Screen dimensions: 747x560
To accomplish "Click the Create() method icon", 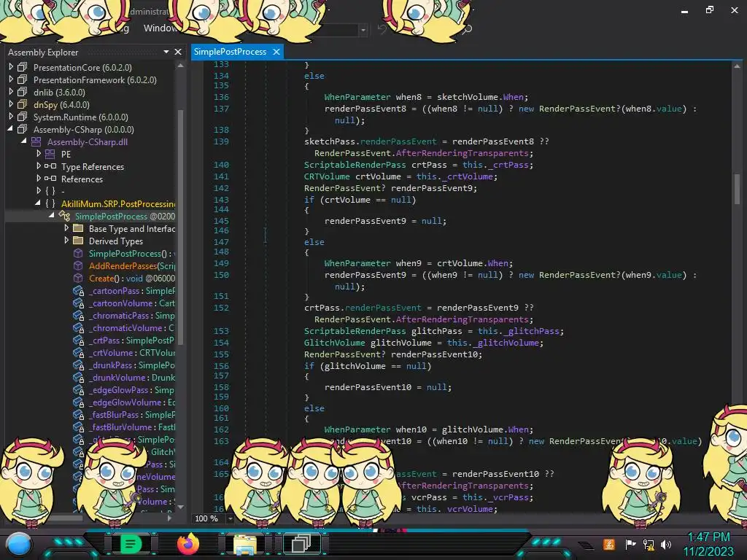I will (x=78, y=278).
